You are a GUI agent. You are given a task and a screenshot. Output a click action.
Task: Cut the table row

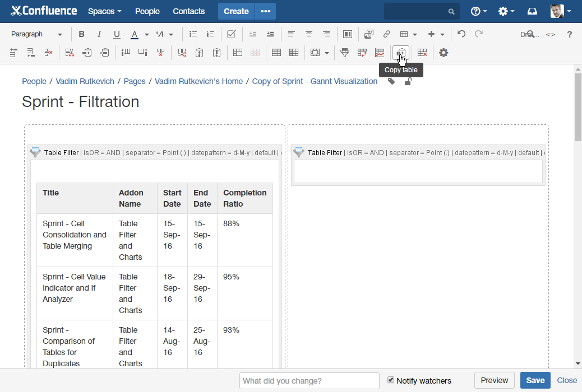[x=70, y=53]
